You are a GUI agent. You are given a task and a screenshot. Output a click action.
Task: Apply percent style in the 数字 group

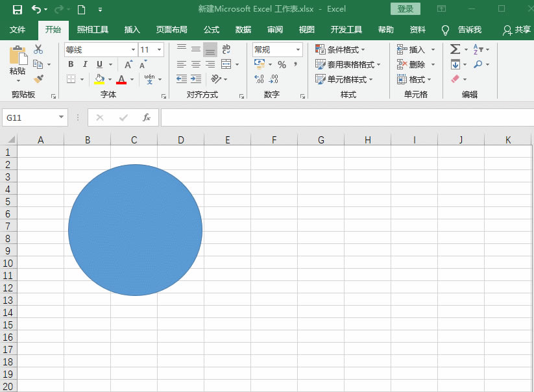283,64
